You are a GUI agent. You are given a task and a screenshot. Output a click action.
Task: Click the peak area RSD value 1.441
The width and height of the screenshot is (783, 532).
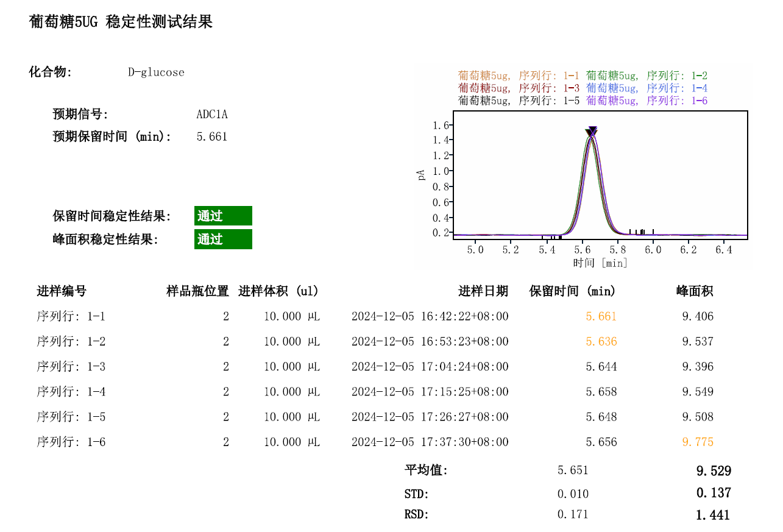pyautogui.click(x=713, y=516)
